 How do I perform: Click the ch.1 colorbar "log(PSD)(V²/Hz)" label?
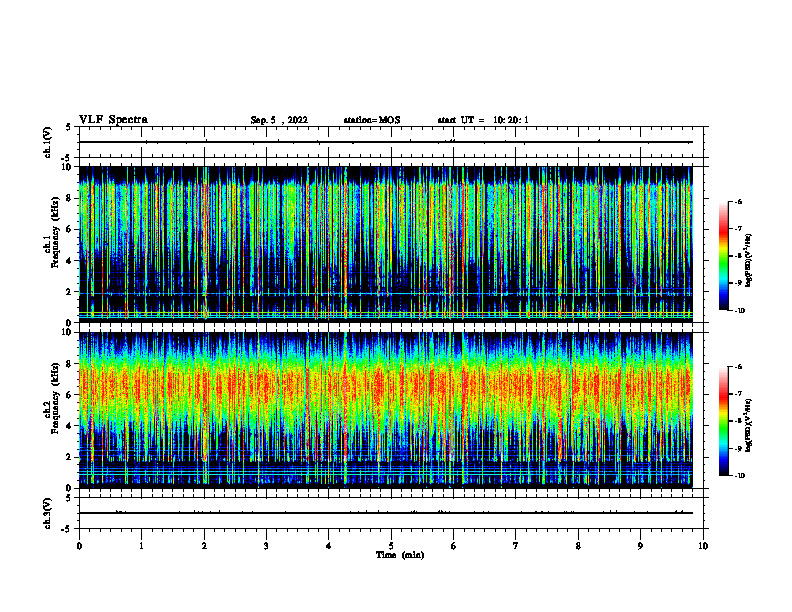pos(749,261)
